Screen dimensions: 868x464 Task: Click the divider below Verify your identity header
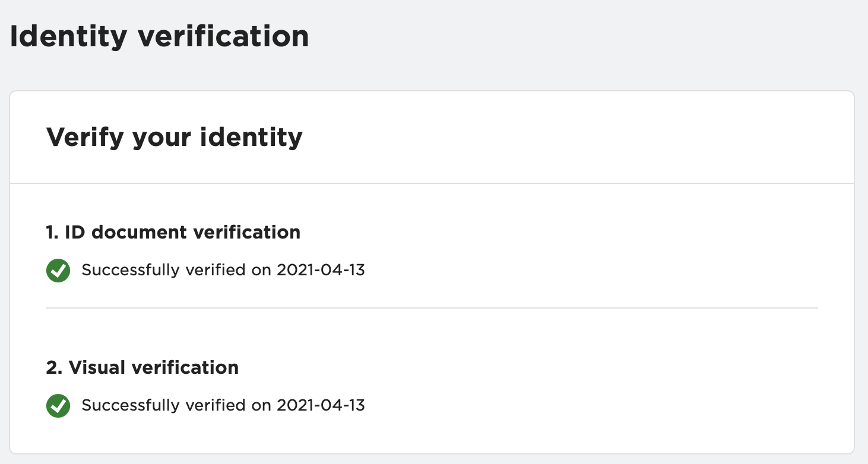[432, 183]
